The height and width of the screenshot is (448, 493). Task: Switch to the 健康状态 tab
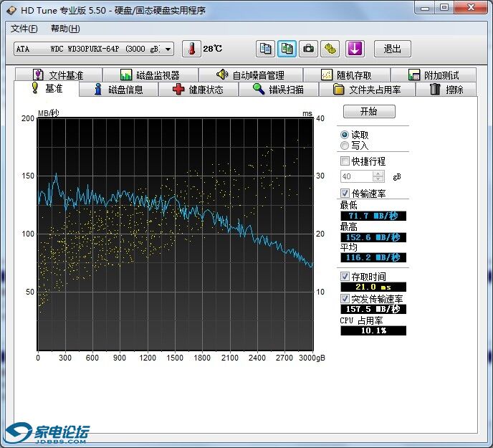[198, 90]
